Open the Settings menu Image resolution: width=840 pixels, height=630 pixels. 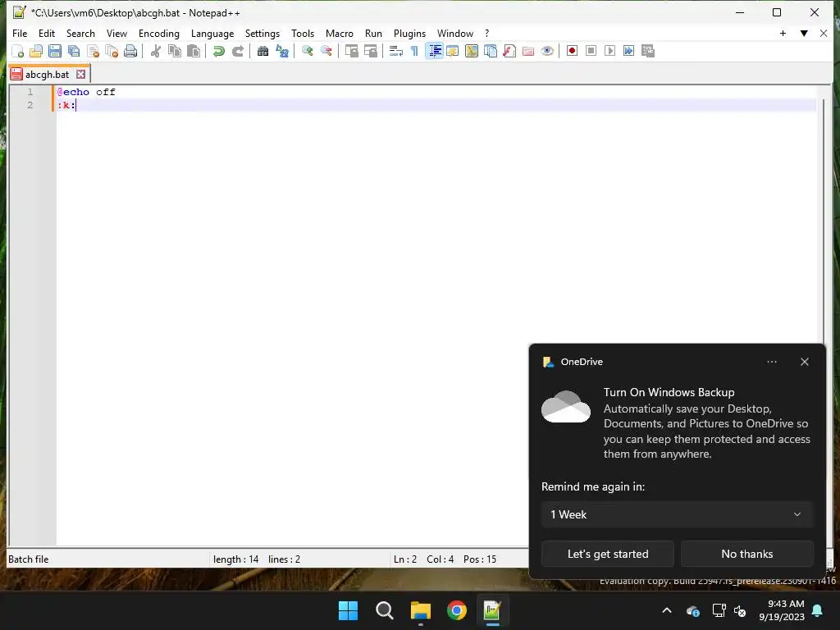[x=262, y=33]
